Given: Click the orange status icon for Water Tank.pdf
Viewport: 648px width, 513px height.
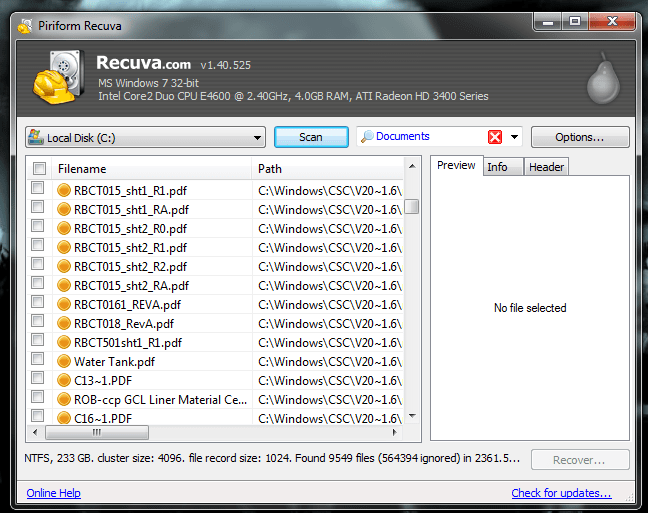Looking at the screenshot, I should (64, 361).
